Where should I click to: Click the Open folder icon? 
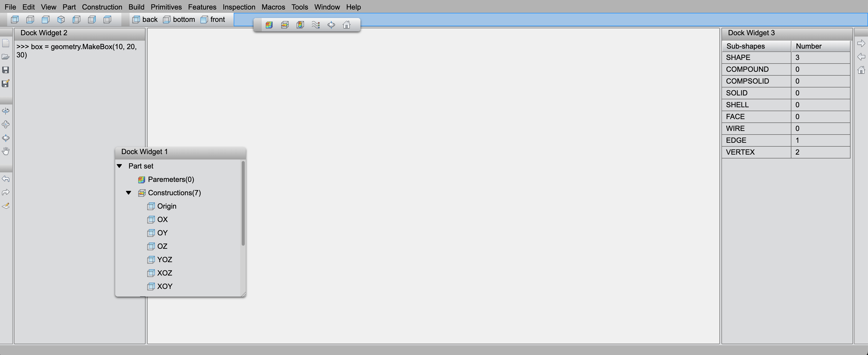pos(5,57)
